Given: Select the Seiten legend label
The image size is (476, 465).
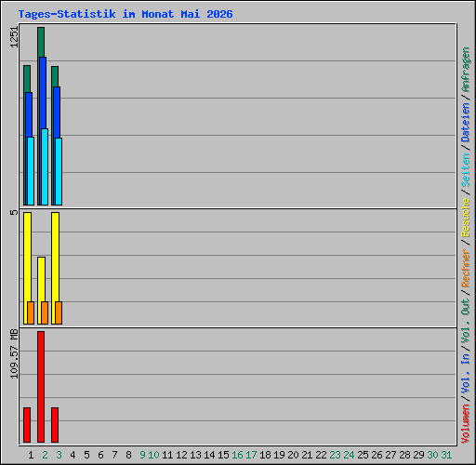Looking at the screenshot, I should (x=465, y=170).
